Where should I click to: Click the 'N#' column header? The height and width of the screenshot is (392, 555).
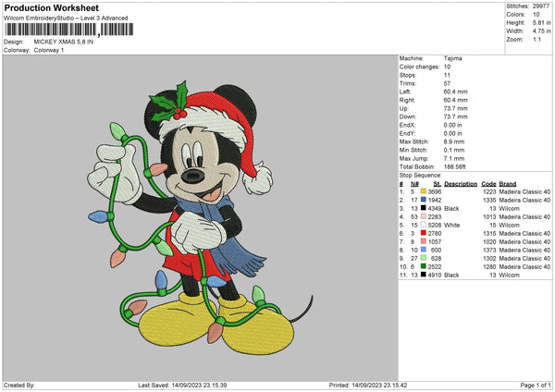click(414, 184)
